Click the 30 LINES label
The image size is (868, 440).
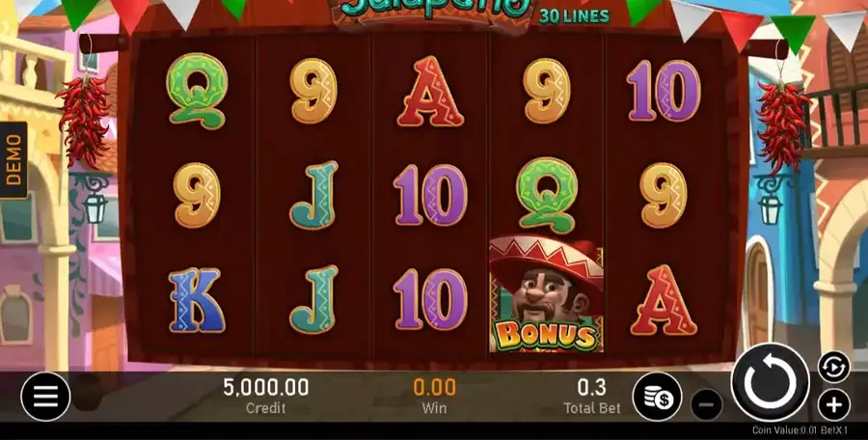coord(575,16)
